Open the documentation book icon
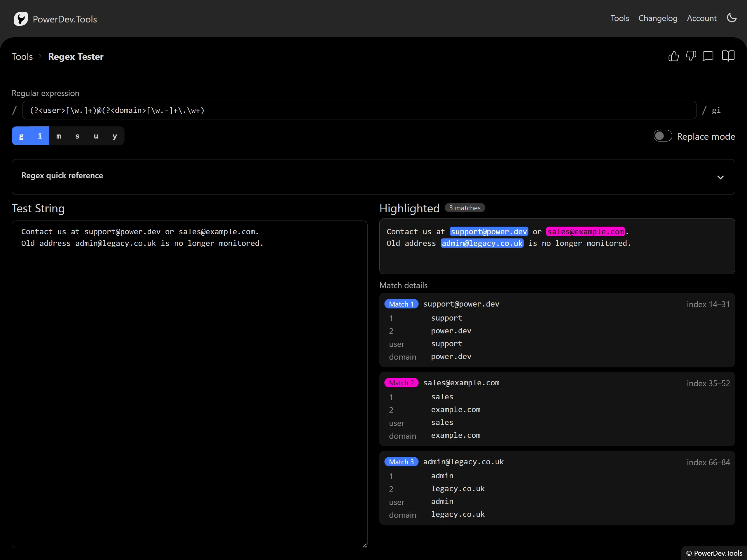 [728, 56]
